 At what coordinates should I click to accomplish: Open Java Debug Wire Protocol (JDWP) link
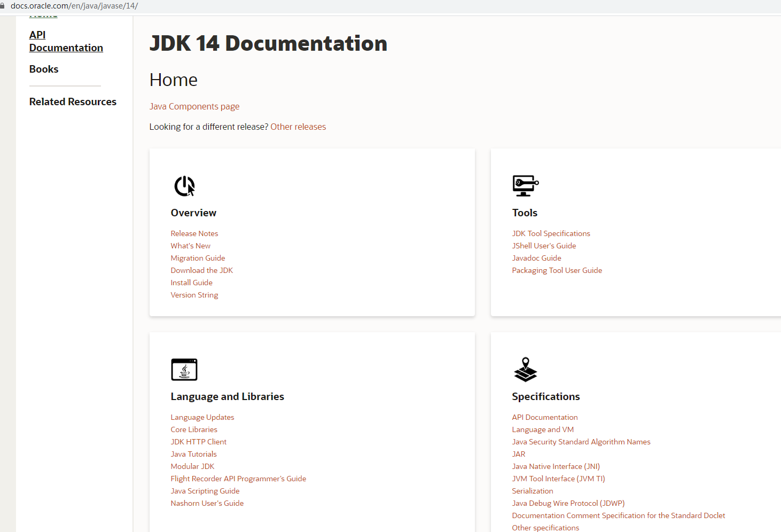pyautogui.click(x=568, y=503)
